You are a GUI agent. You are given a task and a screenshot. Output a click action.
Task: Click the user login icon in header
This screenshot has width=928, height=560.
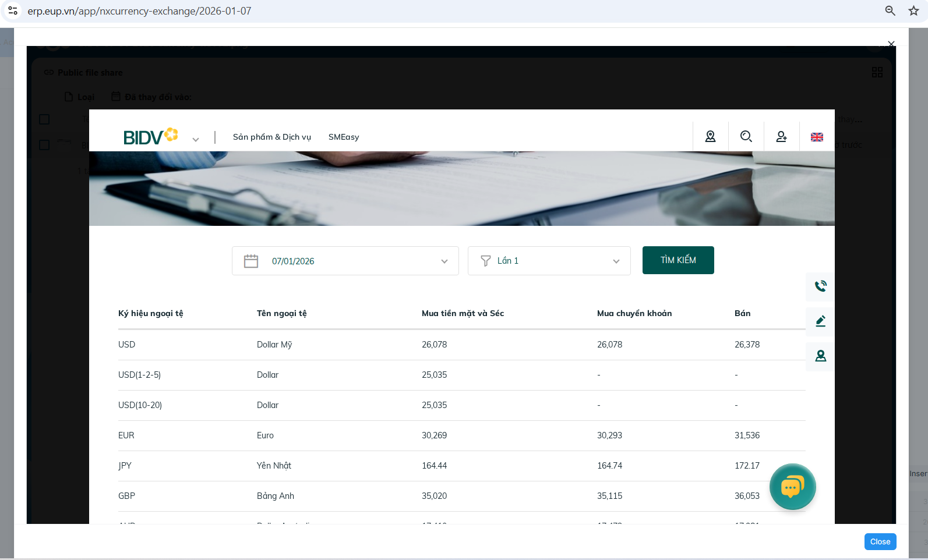(x=781, y=136)
